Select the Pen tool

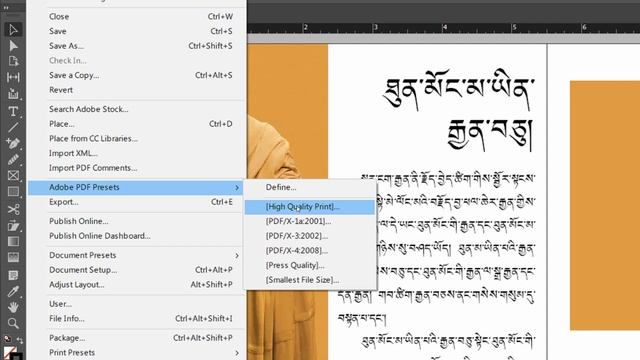(x=13, y=143)
